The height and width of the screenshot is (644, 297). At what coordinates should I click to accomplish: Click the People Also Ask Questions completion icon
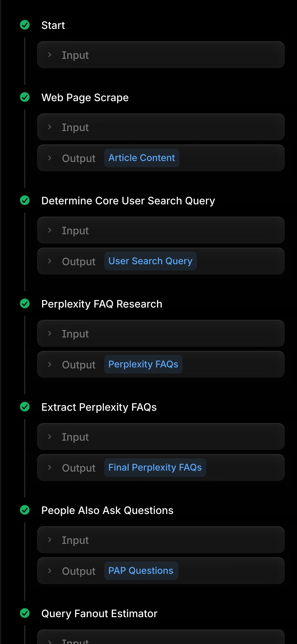(25, 510)
